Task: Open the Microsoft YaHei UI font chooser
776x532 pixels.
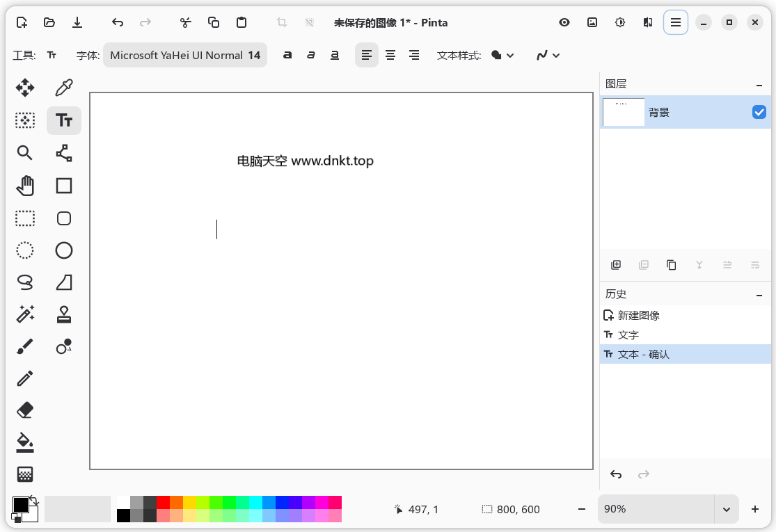Action: point(185,55)
